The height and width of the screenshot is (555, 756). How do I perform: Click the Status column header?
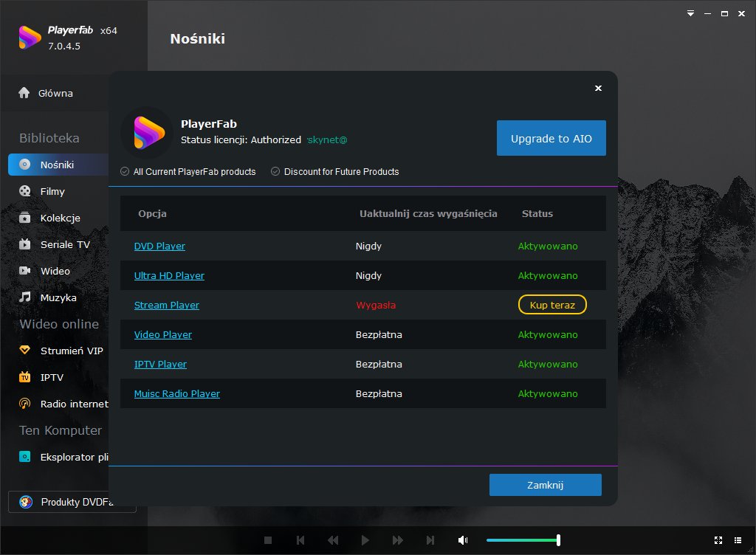pyautogui.click(x=537, y=213)
